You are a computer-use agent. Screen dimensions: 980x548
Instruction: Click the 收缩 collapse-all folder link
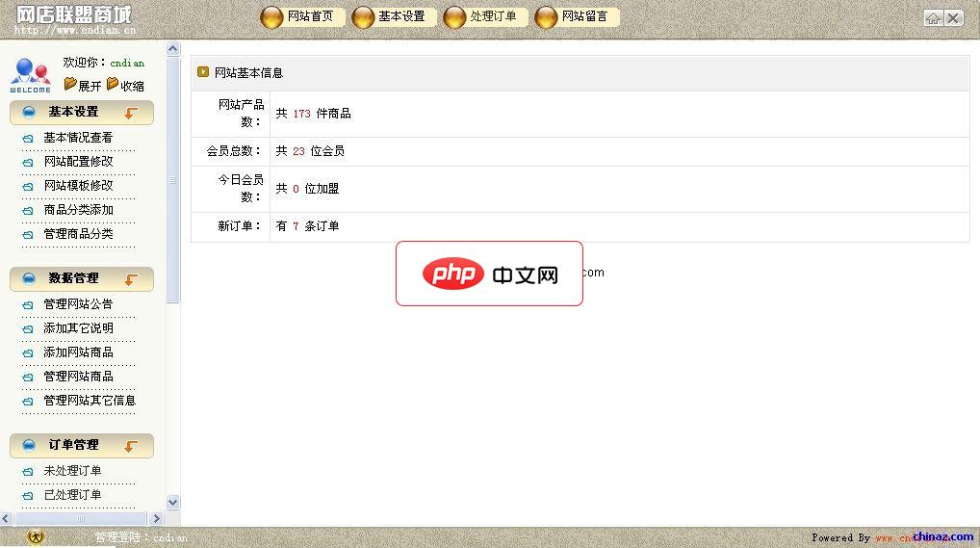pyautogui.click(x=125, y=85)
